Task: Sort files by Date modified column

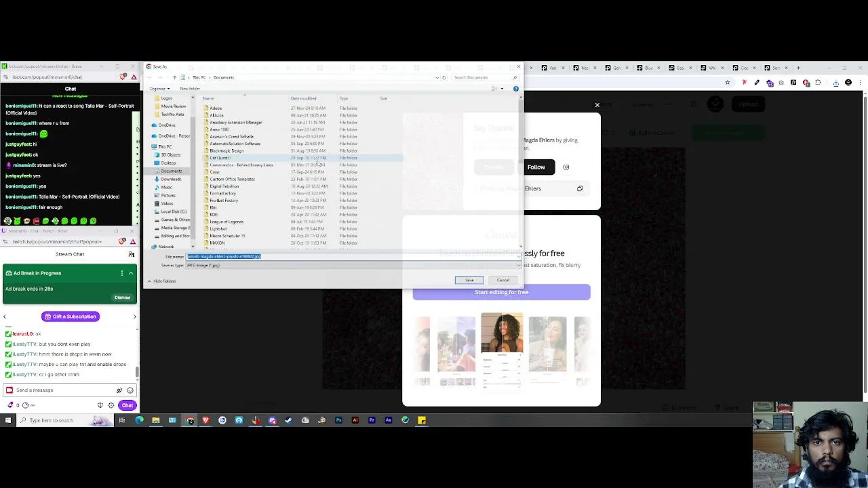Action: pos(303,98)
